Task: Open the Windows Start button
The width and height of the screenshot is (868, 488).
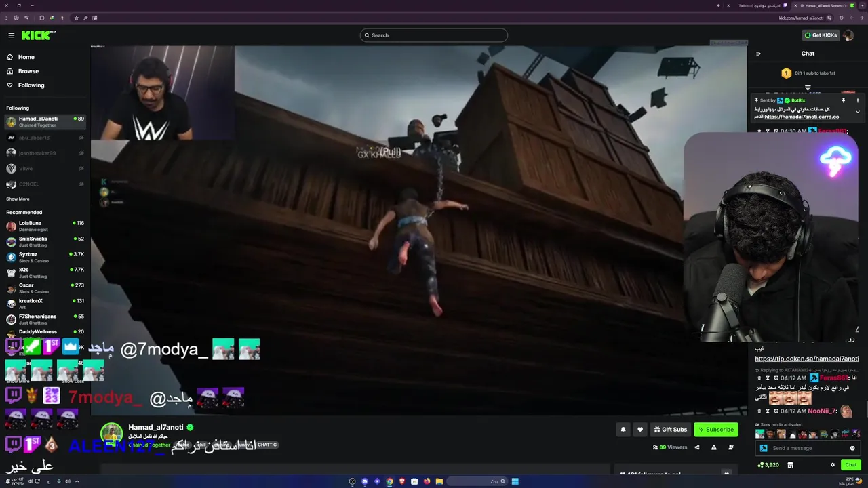Action: click(515, 481)
